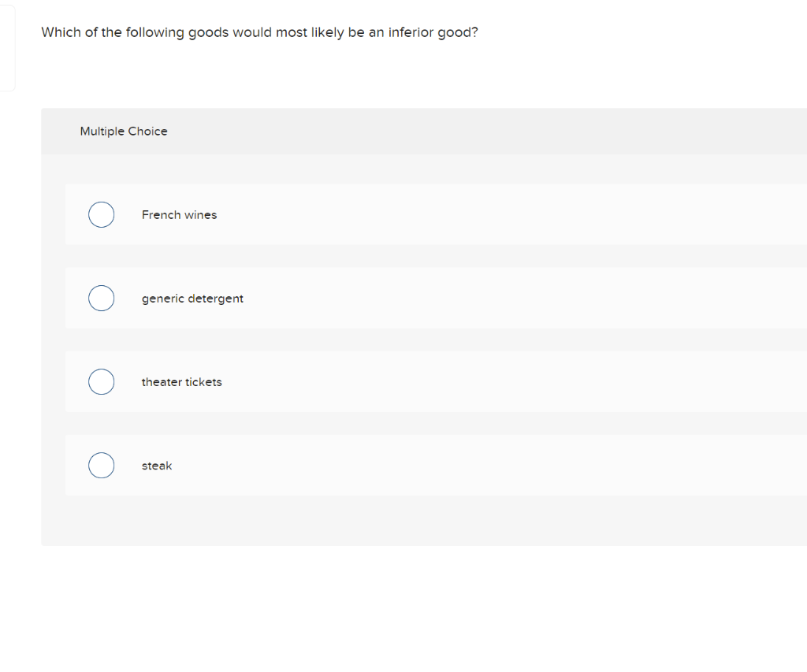Viewport: 807px width, 672px height.
Task: Click the generic detergent answer row
Action: point(315,298)
